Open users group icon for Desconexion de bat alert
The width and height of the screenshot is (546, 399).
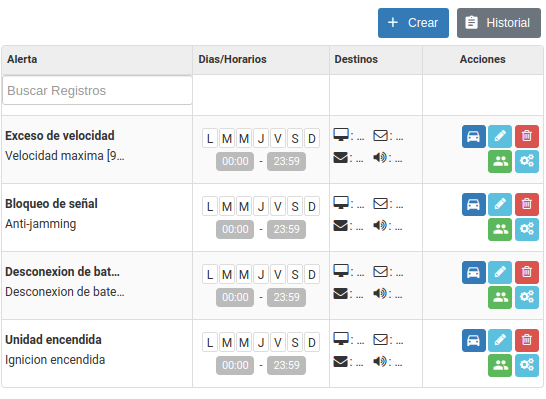click(500, 297)
